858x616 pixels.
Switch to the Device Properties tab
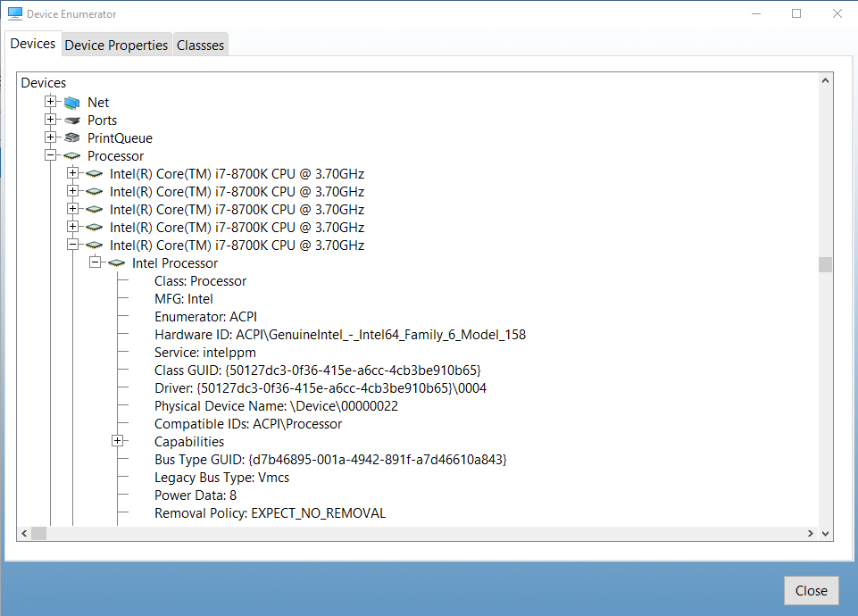coord(116,45)
